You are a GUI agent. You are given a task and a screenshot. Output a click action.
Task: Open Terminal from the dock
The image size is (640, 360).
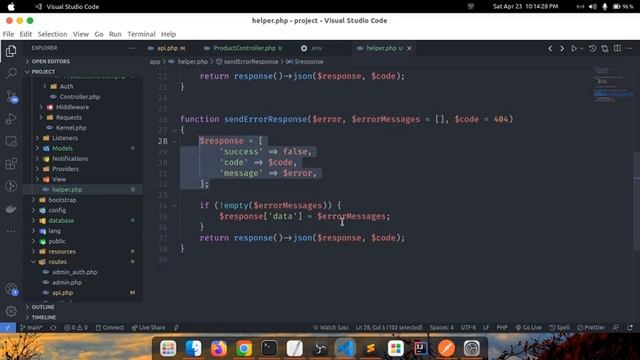[269, 348]
